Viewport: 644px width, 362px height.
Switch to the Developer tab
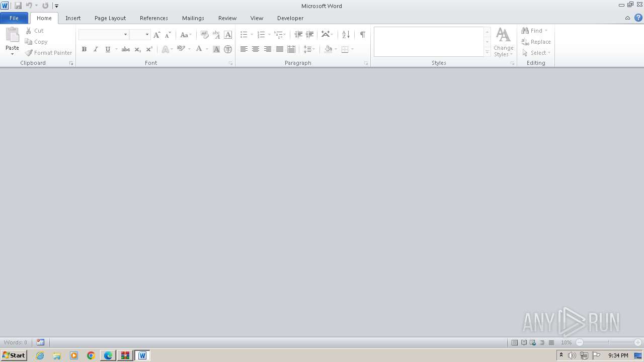click(290, 18)
